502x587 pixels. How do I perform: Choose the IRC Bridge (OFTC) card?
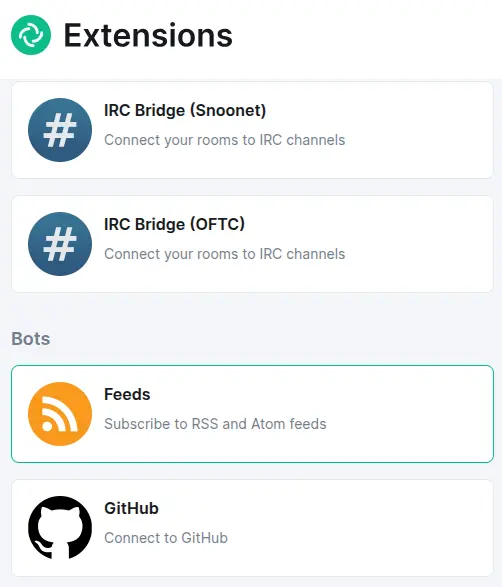pos(252,244)
